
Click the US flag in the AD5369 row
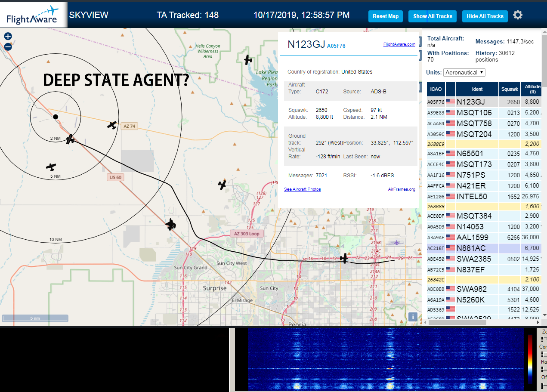click(x=451, y=309)
